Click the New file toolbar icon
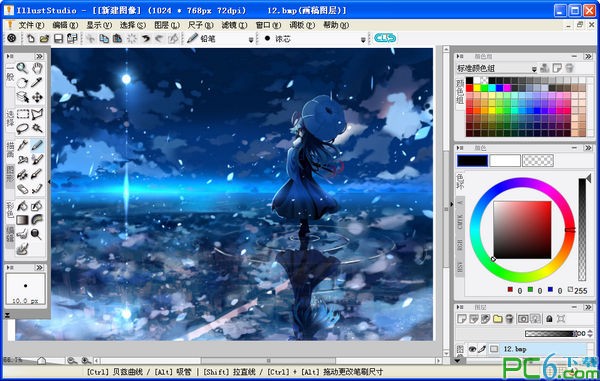 click(31, 38)
